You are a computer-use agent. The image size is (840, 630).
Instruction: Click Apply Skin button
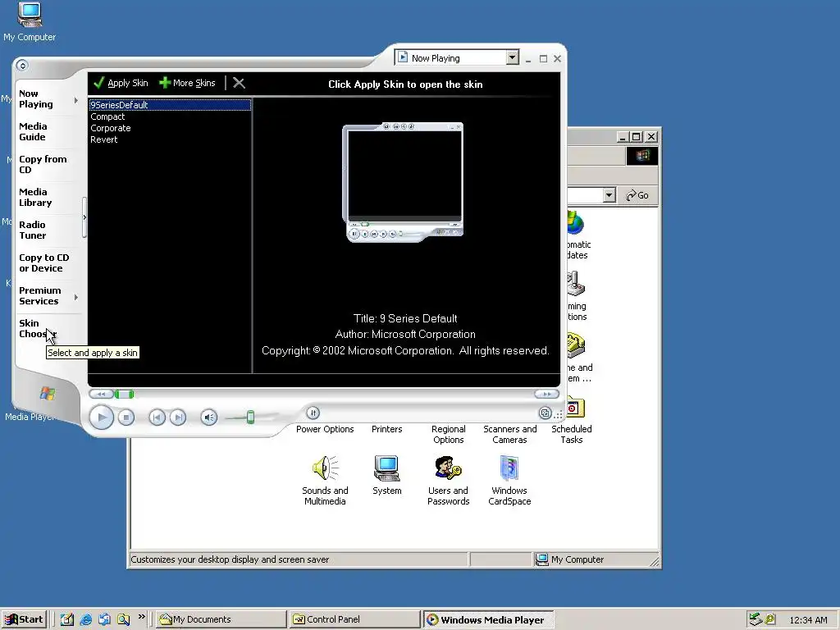[x=121, y=83]
